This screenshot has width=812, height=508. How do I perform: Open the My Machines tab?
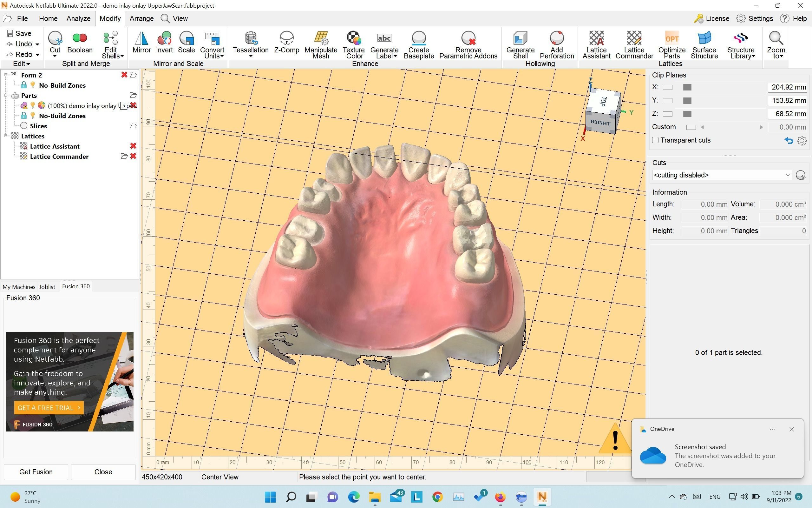19,287
